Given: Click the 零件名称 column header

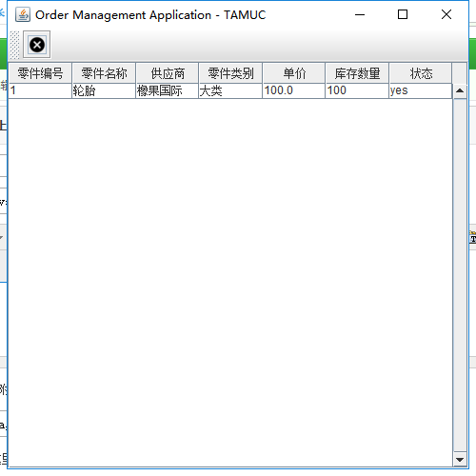Looking at the screenshot, I should coord(104,73).
